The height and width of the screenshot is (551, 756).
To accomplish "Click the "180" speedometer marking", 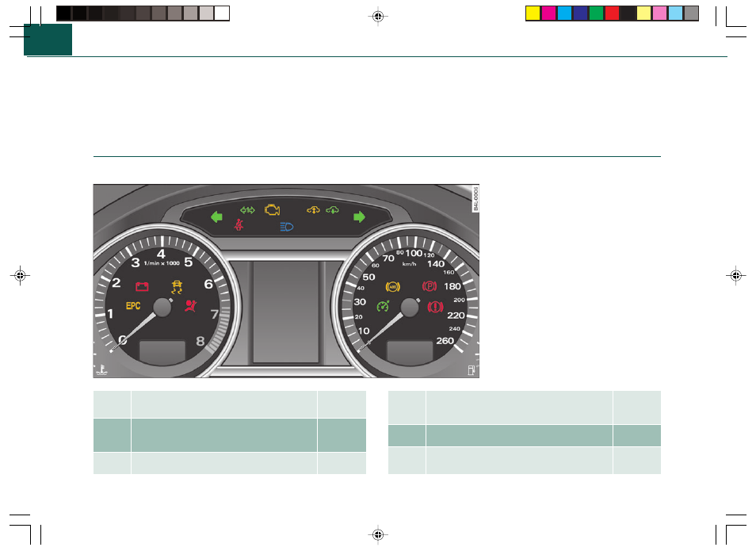I will (x=452, y=286).
